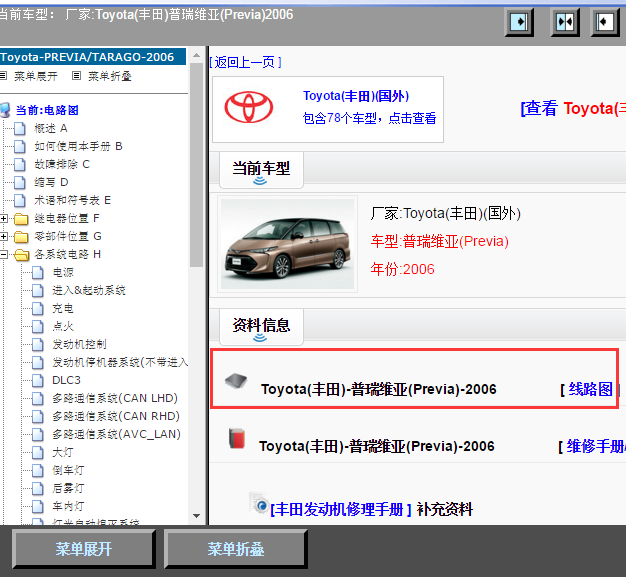Click the page icon beside 大灯

point(38,453)
